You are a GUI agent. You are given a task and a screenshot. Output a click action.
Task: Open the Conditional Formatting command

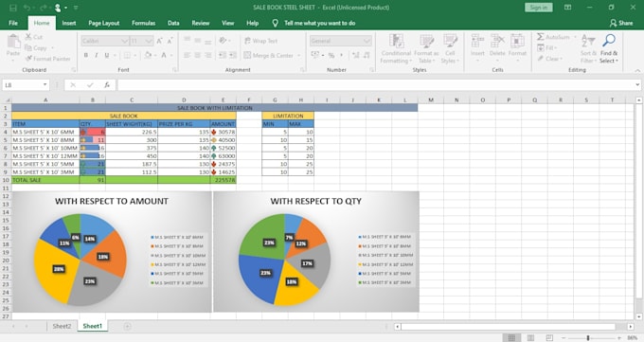tap(396, 48)
